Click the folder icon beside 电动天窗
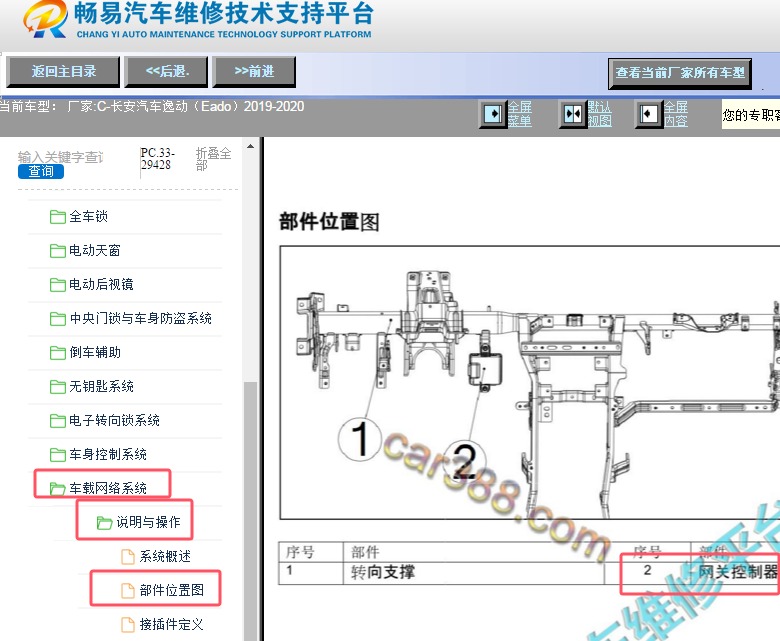The width and height of the screenshot is (780, 641). click(58, 251)
